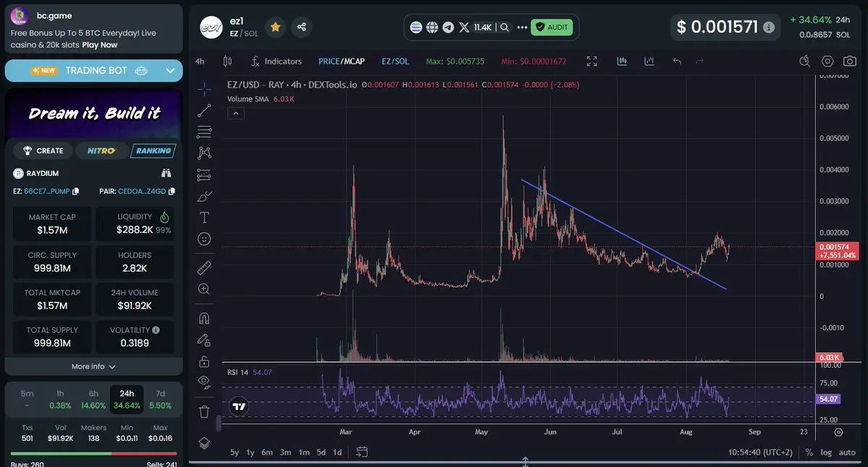Select the 1h stats period
This screenshot has height=467, width=868.
point(60,399)
